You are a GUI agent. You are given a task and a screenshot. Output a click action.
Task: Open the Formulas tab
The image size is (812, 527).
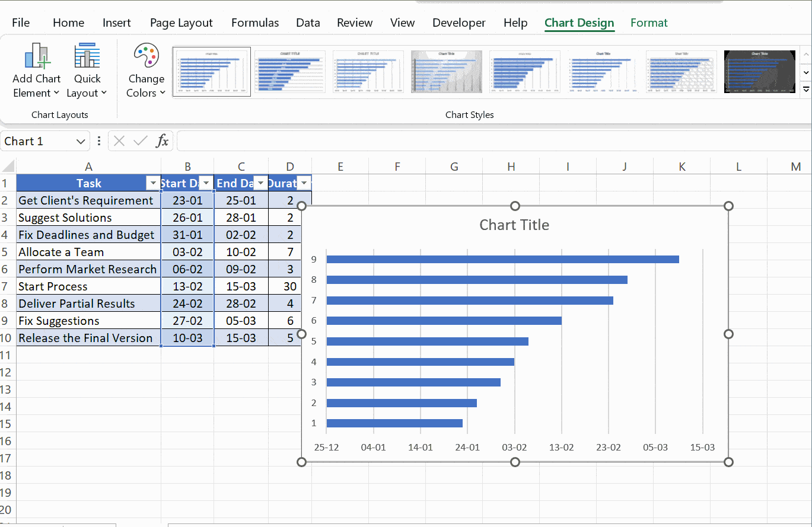(x=255, y=23)
